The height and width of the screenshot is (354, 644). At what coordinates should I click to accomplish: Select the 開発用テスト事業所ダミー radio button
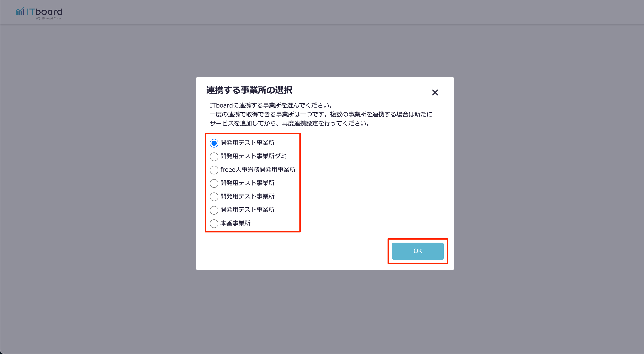pos(214,157)
